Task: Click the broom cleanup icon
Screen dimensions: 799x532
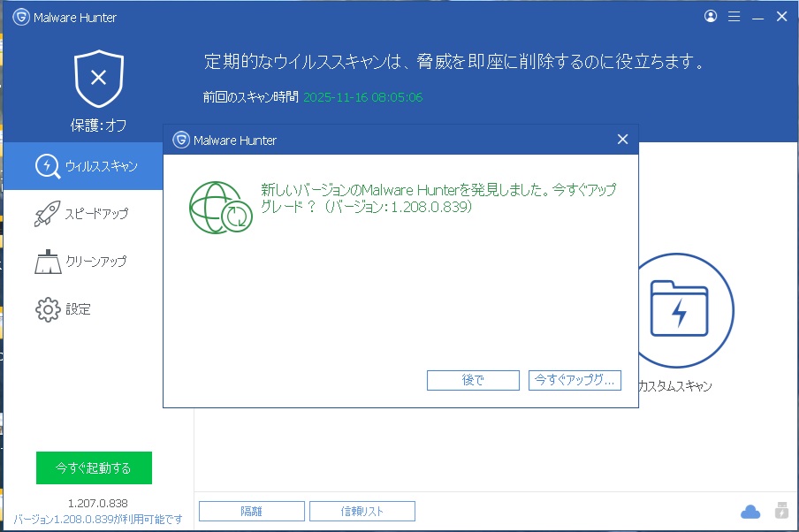Action: [48, 262]
